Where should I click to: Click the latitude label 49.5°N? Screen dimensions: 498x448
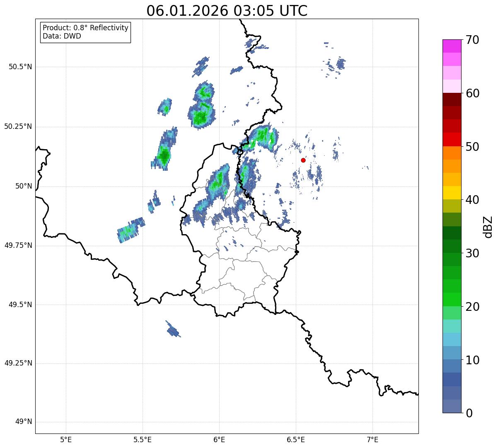click(x=20, y=305)
